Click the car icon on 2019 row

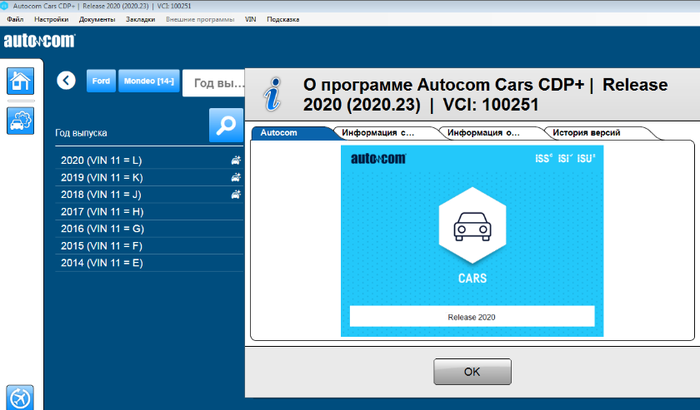[x=235, y=177]
